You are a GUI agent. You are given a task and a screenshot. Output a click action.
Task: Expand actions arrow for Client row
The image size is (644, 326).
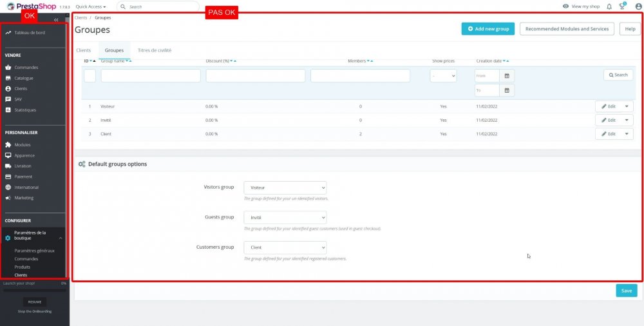click(x=627, y=134)
